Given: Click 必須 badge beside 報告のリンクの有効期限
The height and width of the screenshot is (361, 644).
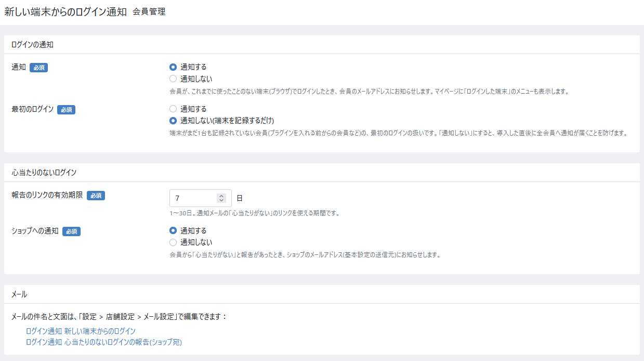Looking at the screenshot, I should pos(96,196).
